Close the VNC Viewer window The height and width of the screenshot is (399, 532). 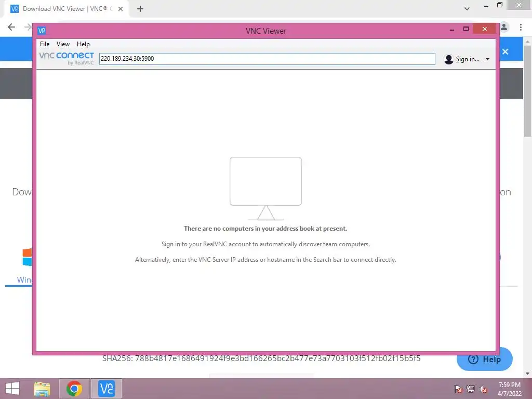[485, 29]
